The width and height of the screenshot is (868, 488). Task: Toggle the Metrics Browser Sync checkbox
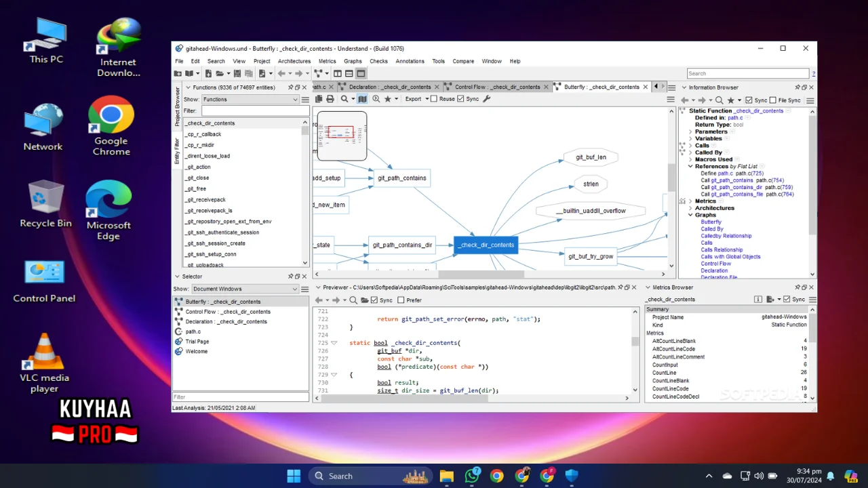[787, 299]
